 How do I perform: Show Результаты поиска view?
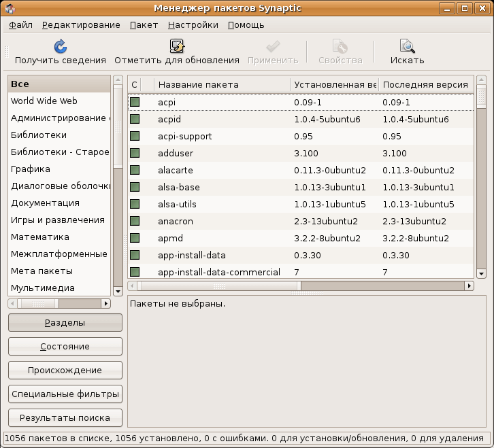coord(65,418)
